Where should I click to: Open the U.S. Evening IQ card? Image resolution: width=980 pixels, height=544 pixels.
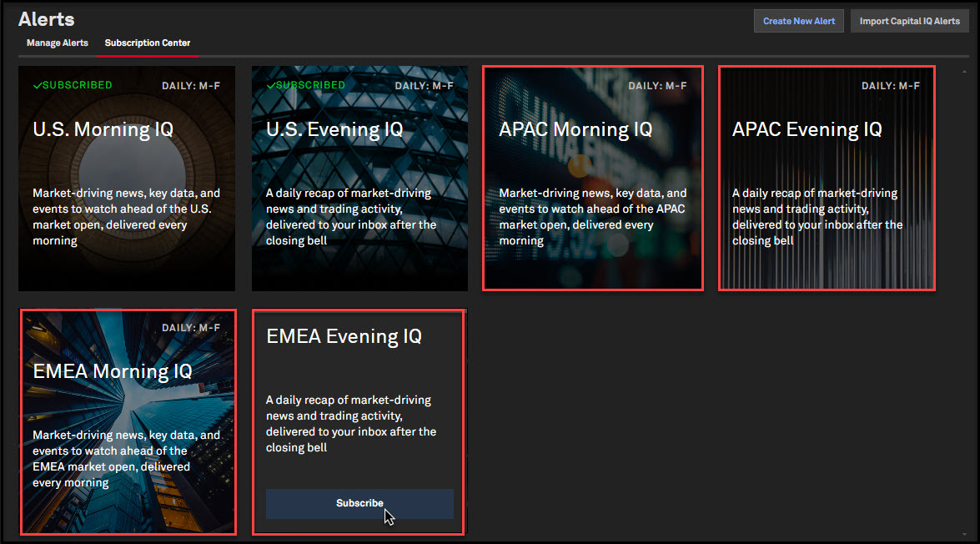[359, 179]
